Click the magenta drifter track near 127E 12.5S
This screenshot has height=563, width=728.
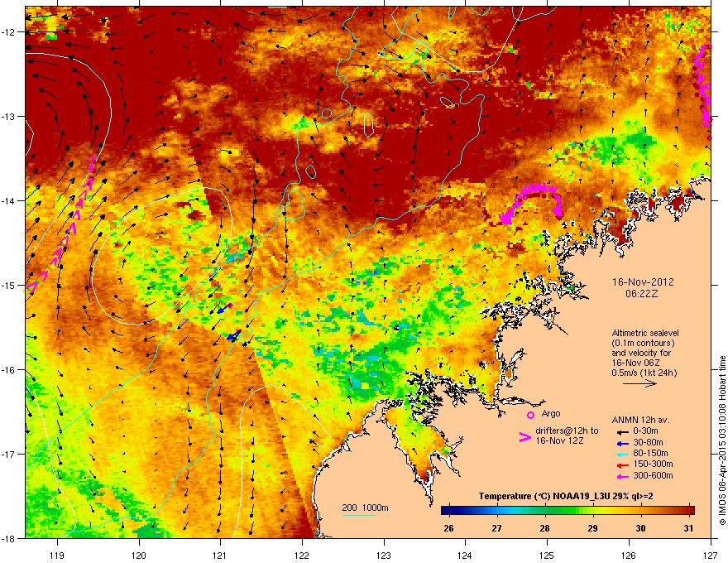pyautogui.click(x=704, y=86)
